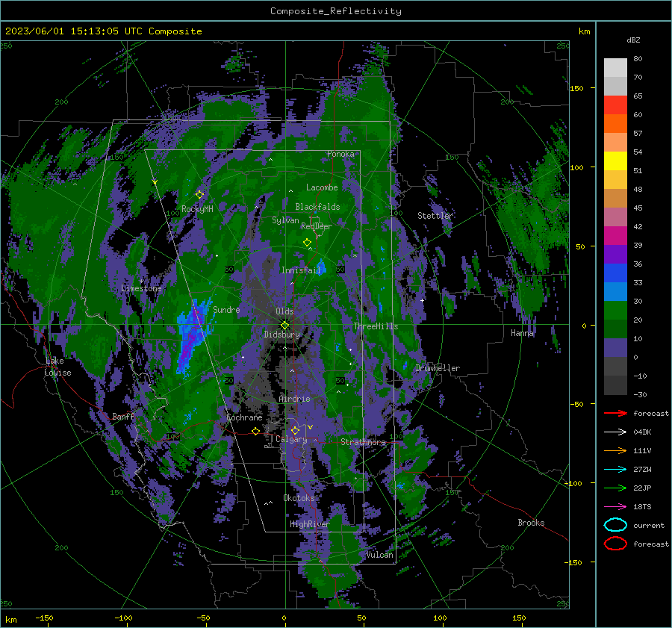Click the Lake Louise label
Image resolution: width=672 pixels, height=628 pixels.
[58, 367]
